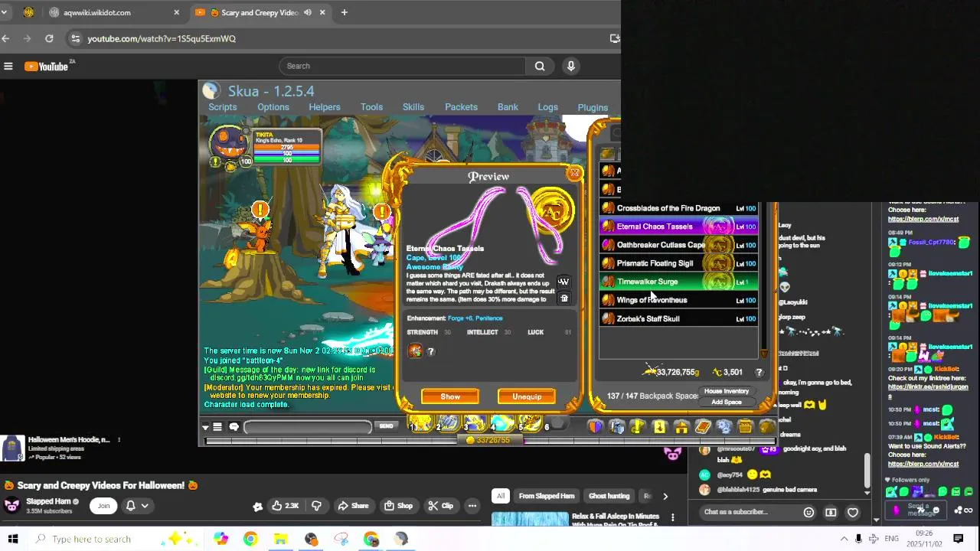Mute the Scary and Creepy Videos tab
Viewport: 980px width, 551px height.
pyautogui.click(x=308, y=12)
